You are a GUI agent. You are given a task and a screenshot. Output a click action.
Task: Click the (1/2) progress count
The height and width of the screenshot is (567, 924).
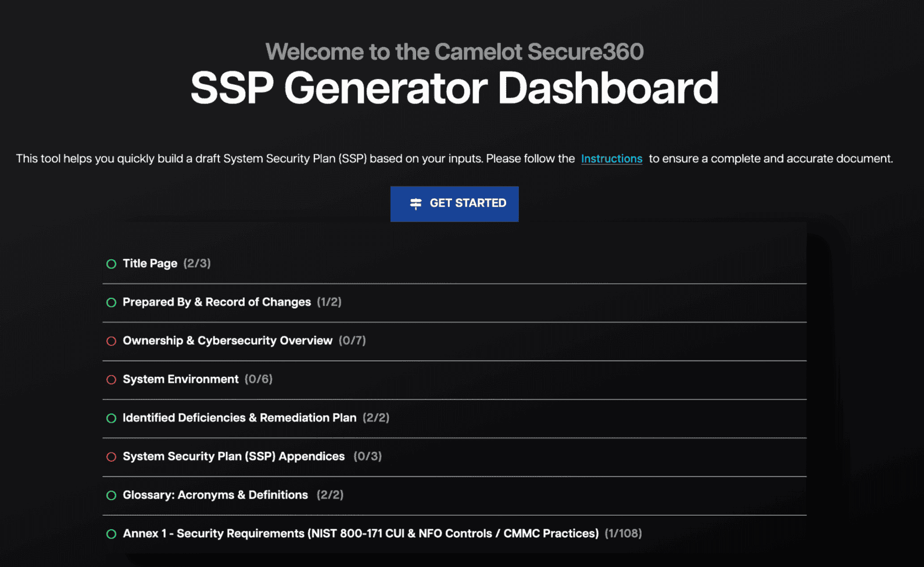(329, 302)
